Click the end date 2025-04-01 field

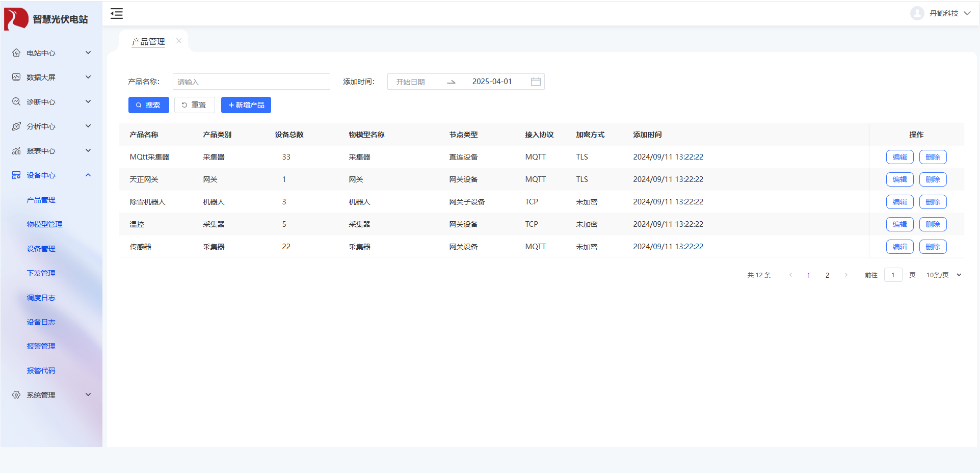click(x=492, y=82)
